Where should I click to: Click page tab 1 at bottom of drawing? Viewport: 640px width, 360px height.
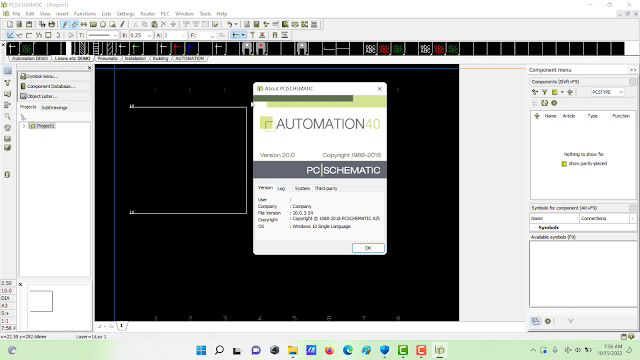coord(121,326)
